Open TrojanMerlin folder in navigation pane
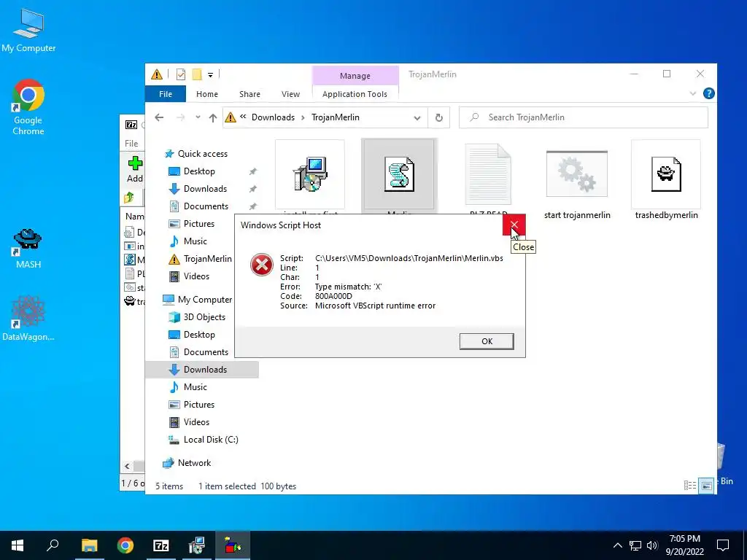Screen dimensions: 747x560 coord(208,259)
